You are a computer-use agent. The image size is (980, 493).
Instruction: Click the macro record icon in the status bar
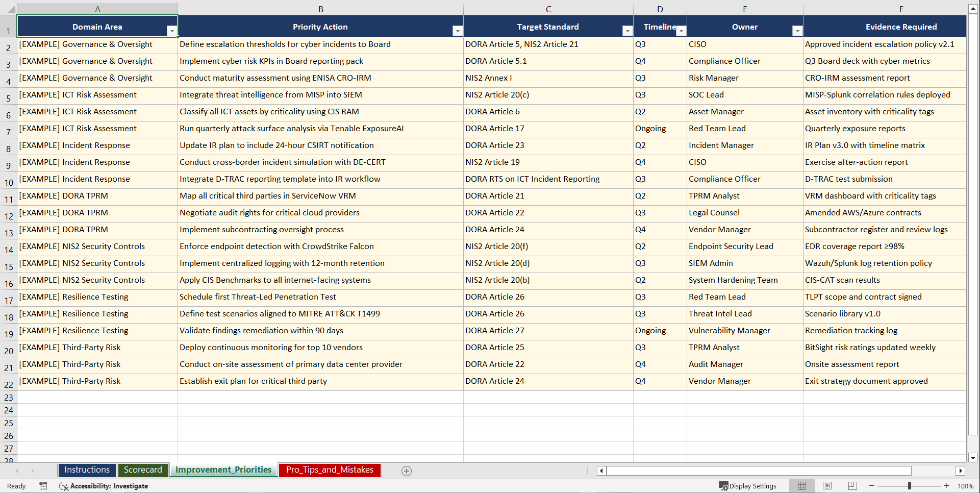tap(43, 486)
